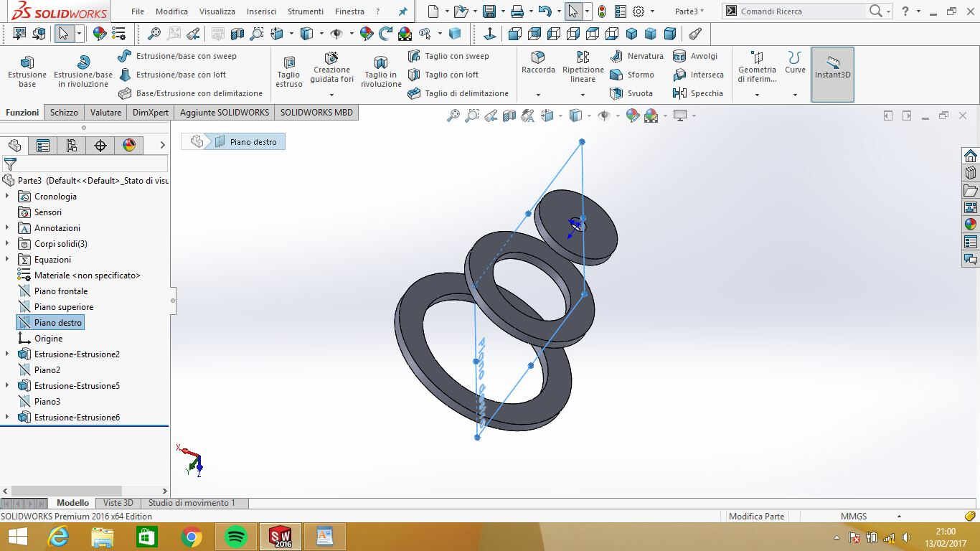Open Design Library in the task pane

point(971,173)
